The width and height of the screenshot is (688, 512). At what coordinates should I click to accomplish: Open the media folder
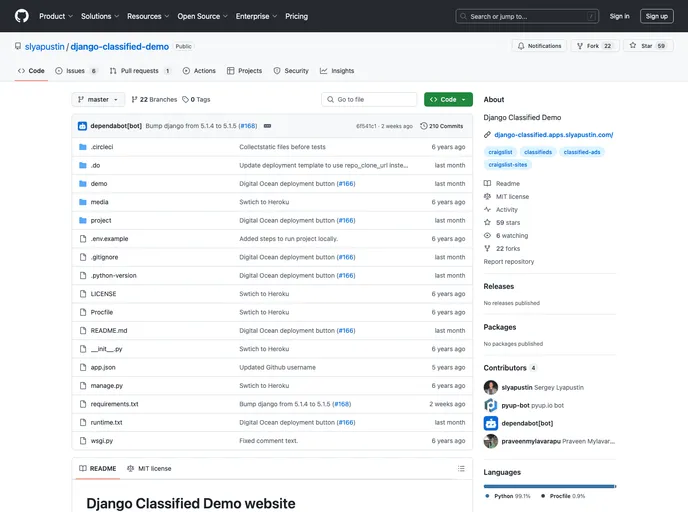click(x=99, y=202)
